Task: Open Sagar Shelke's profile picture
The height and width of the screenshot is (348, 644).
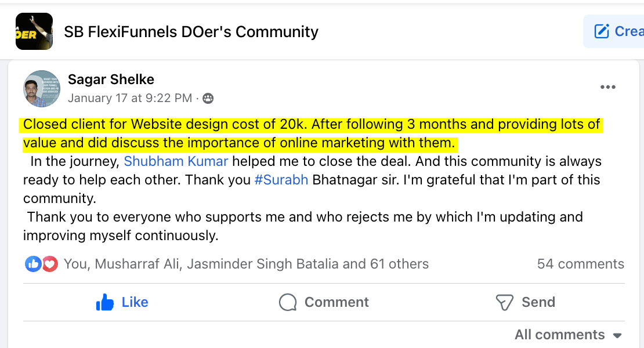Action: [42, 89]
